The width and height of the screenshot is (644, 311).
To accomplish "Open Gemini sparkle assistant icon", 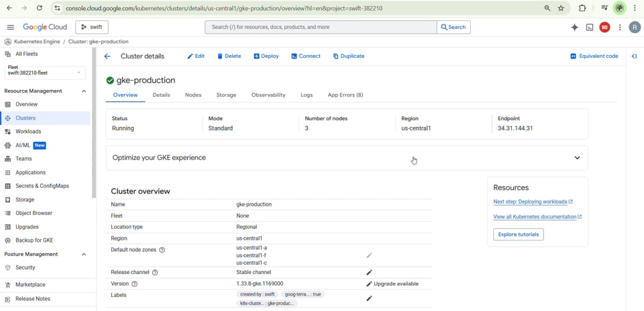I will click(575, 27).
